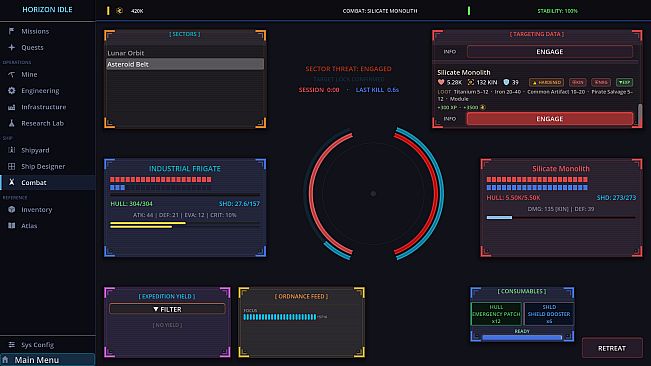
Task: Click the Atlas book icon
Action: click(x=12, y=226)
